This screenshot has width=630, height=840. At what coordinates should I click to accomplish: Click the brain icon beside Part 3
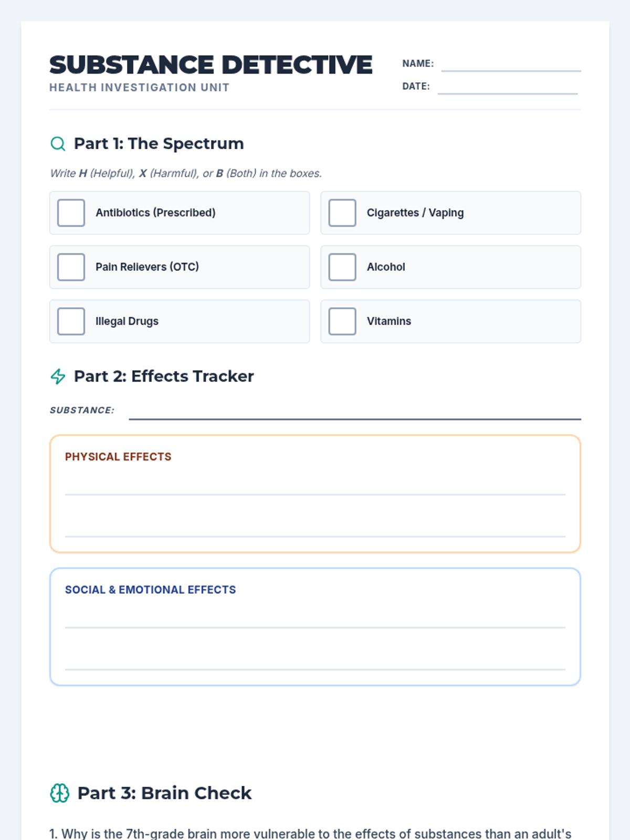pos(59,793)
